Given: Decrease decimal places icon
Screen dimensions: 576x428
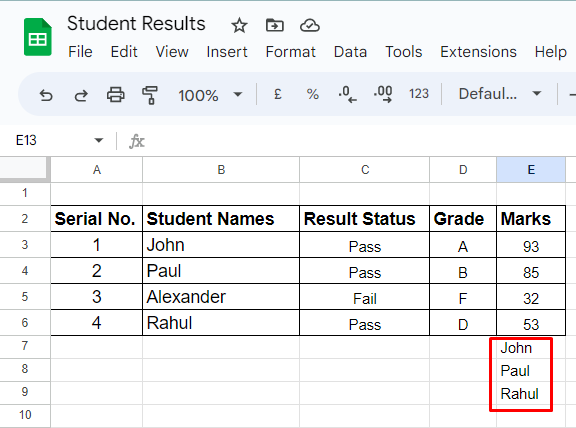Looking at the screenshot, I should (x=347, y=94).
